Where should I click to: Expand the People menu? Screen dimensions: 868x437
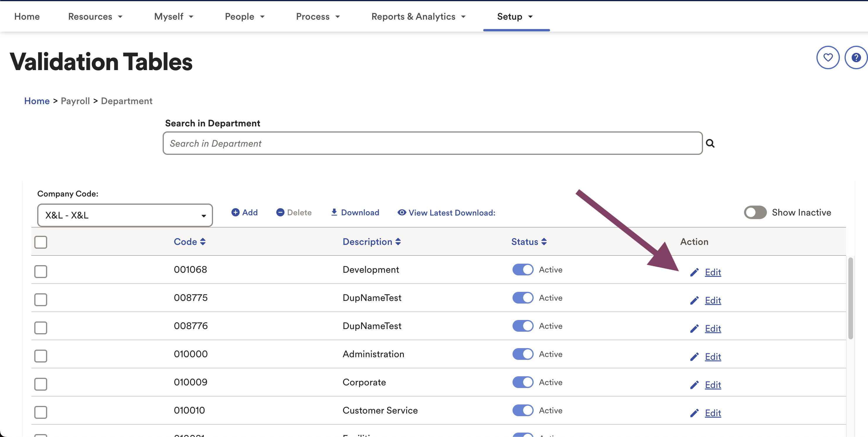(x=245, y=16)
